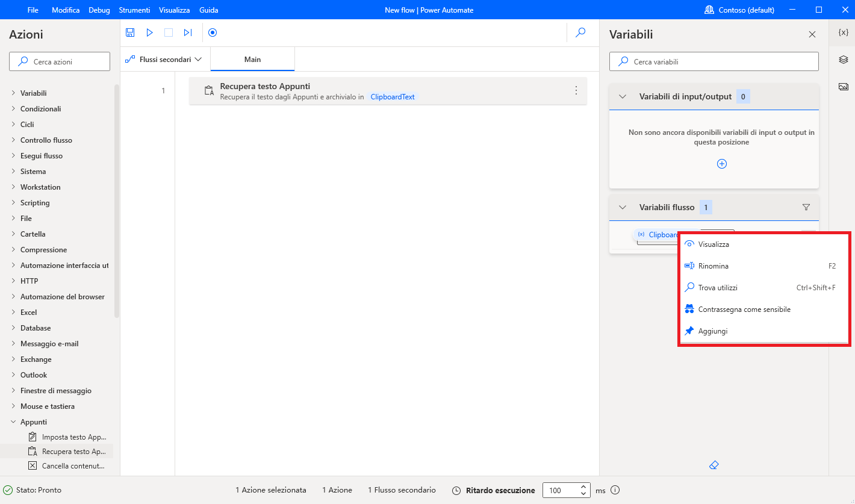Pin the variable using Aggiungi
Screen dimensions: 855x504
tap(712, 330)
